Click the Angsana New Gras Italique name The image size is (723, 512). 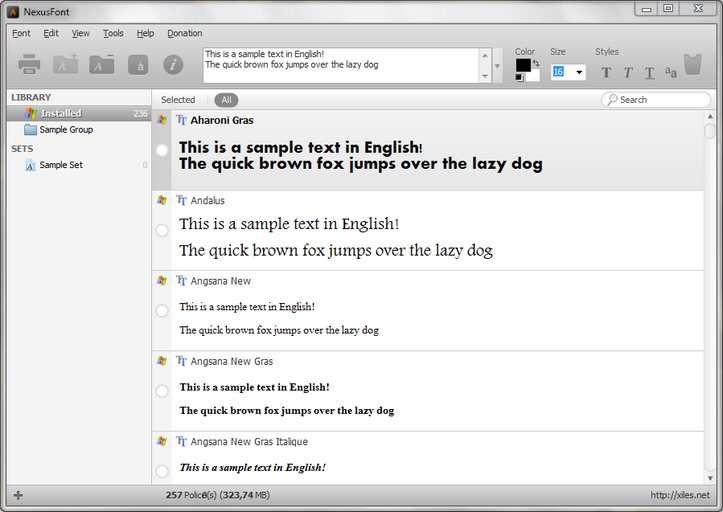tap(249, 441)
